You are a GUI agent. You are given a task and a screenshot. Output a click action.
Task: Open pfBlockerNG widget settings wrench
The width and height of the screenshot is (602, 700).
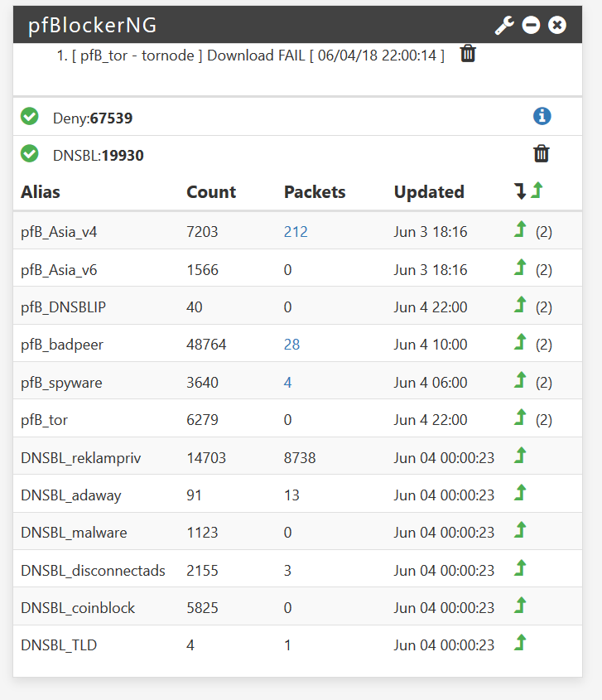(x=504, y=25)
